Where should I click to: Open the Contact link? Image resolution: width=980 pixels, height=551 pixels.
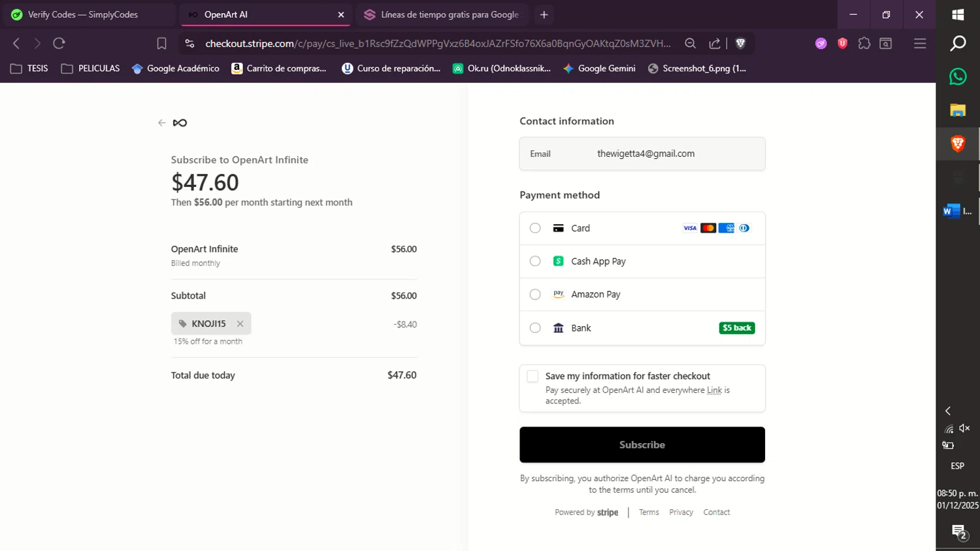[717, 512]
